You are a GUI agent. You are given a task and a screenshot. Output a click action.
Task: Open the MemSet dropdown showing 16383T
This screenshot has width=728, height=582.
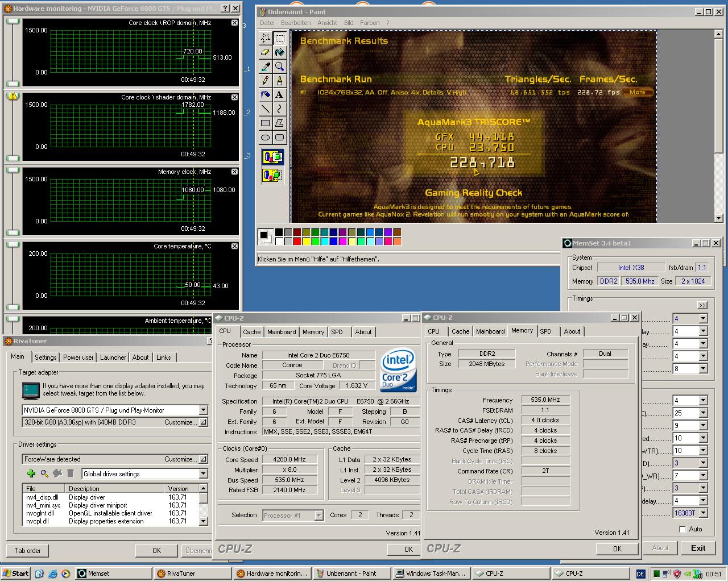point(703,513)
